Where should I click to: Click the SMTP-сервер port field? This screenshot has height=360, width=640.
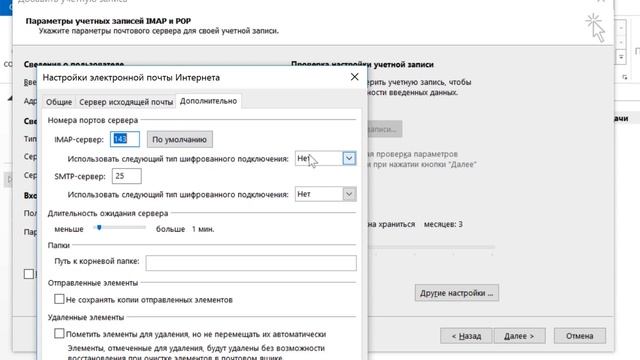click(127, 176)
